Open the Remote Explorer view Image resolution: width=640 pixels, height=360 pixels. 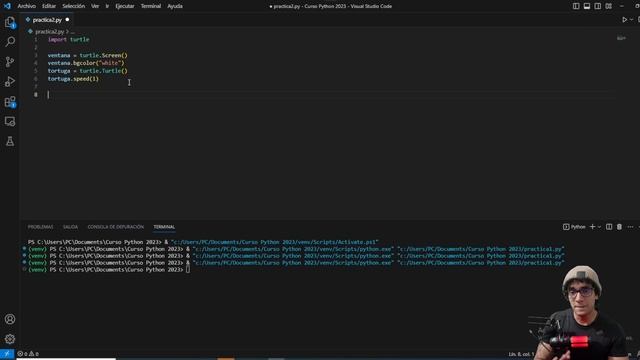click(10, 121)
